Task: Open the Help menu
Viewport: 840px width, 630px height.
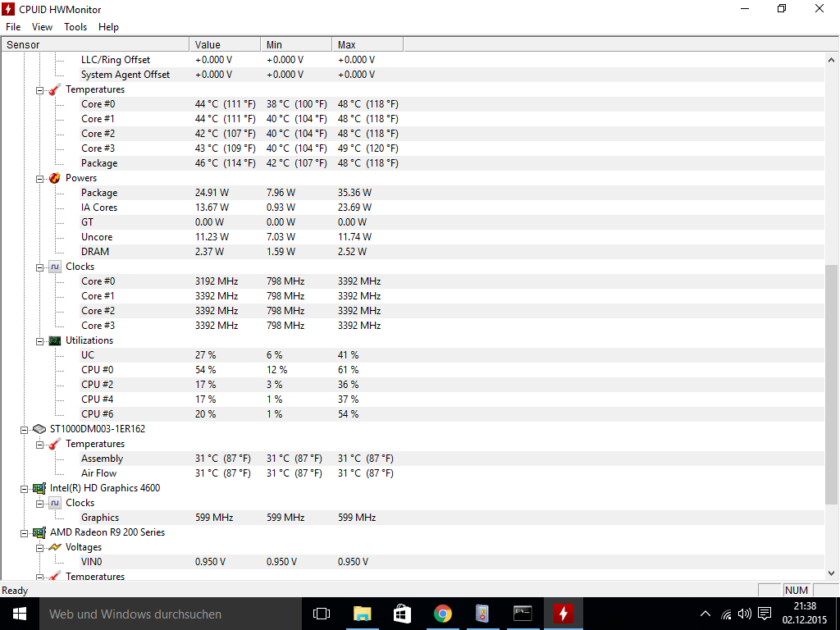Action: pos(109,27)
